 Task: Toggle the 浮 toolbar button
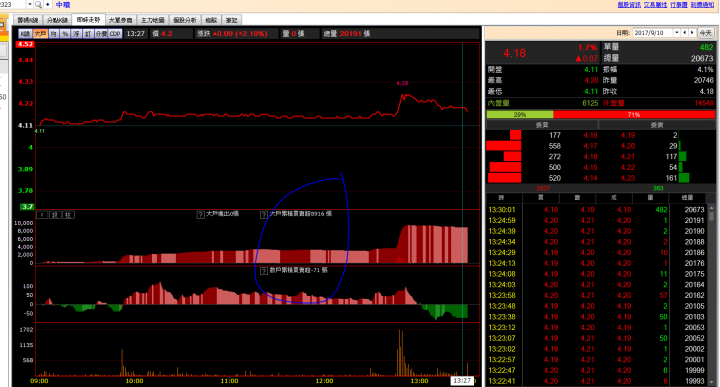pos(76,34)
